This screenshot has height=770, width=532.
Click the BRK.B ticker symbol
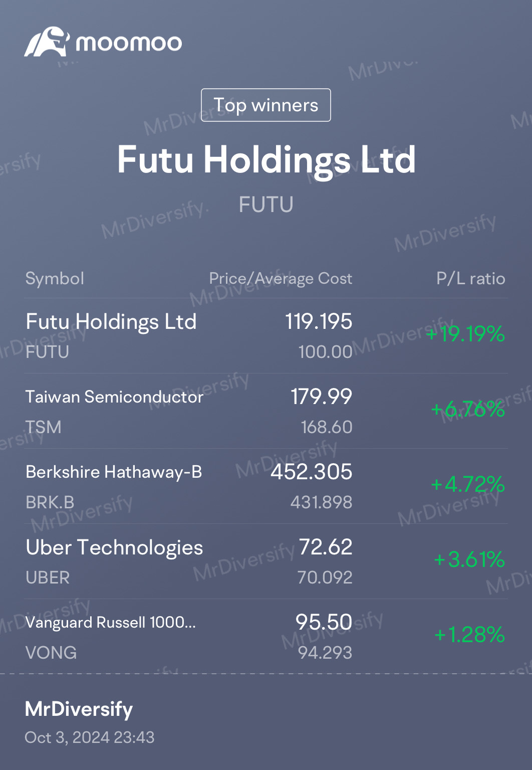[50, 502]
